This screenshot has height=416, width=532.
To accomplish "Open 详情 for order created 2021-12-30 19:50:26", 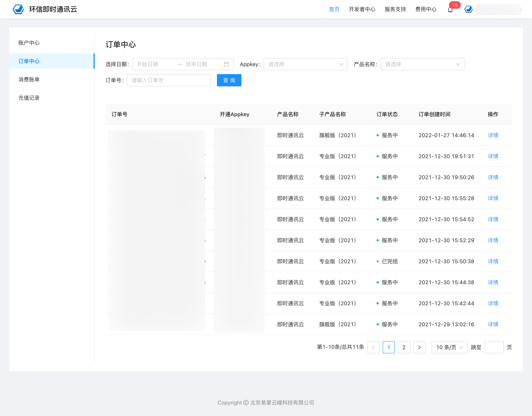I will click(493, 177).
